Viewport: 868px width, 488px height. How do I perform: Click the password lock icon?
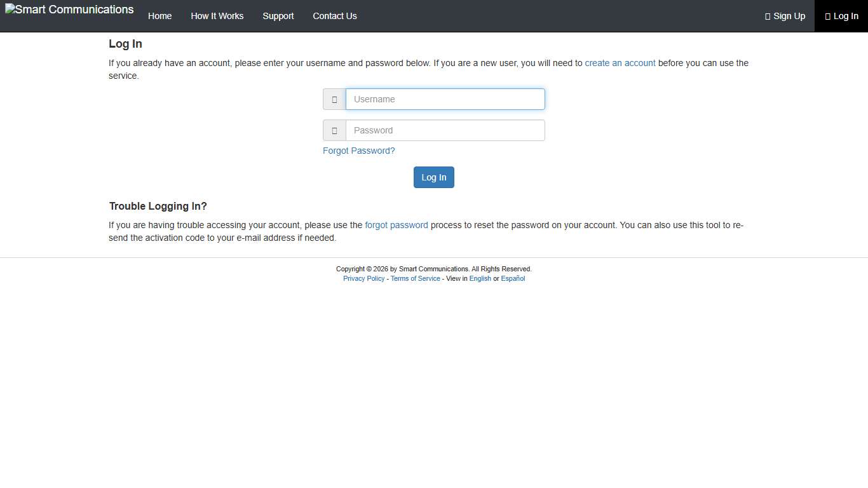(x=334, y=130)
